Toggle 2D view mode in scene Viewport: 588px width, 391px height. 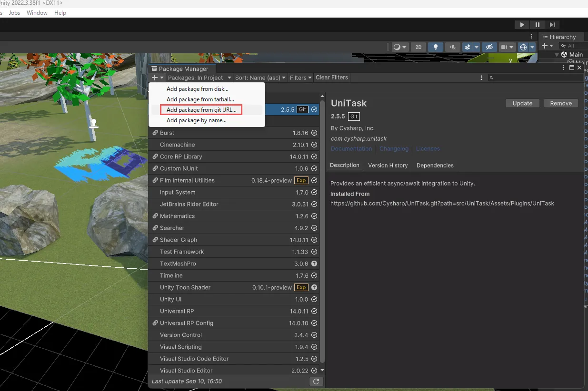[x=418, y=47]
